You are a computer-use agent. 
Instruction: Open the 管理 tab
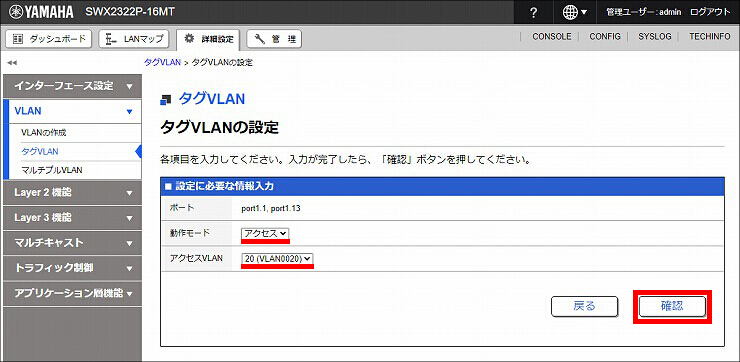(274, 39)
